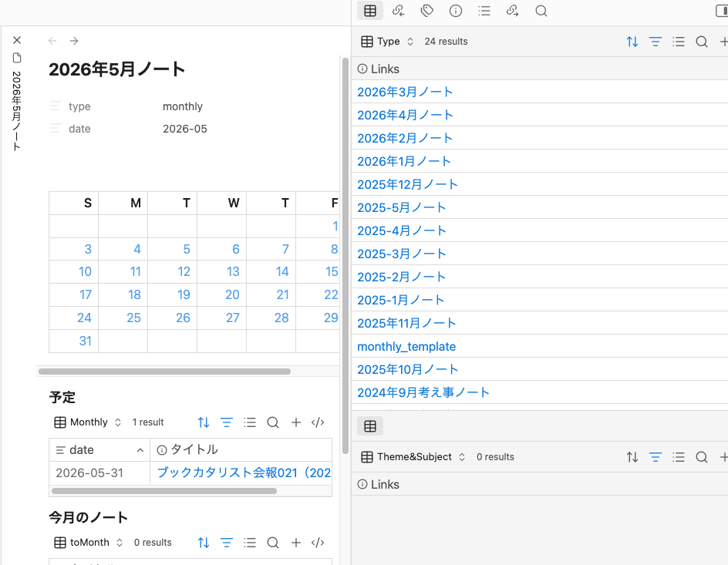The width and height of the screenshot is (728, 565).
Task: Click sort icon in Type view header
Action: [x=632, y=42]
